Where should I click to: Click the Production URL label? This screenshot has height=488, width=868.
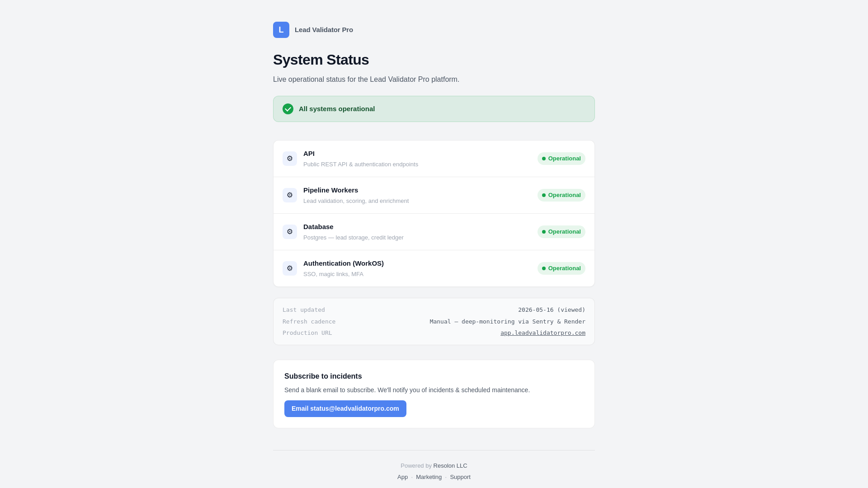click(x=307, y=333)
